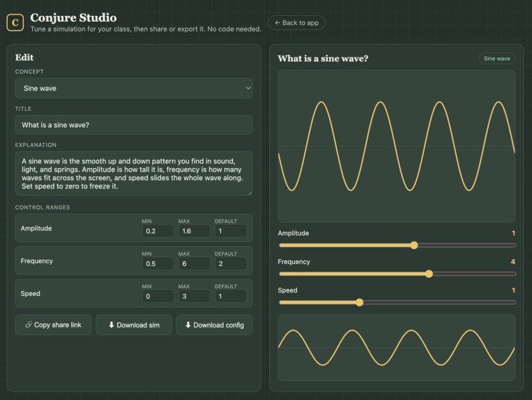
Task: Click the 'CONTROL RANGES' label
Action: (x=43, y=207)
